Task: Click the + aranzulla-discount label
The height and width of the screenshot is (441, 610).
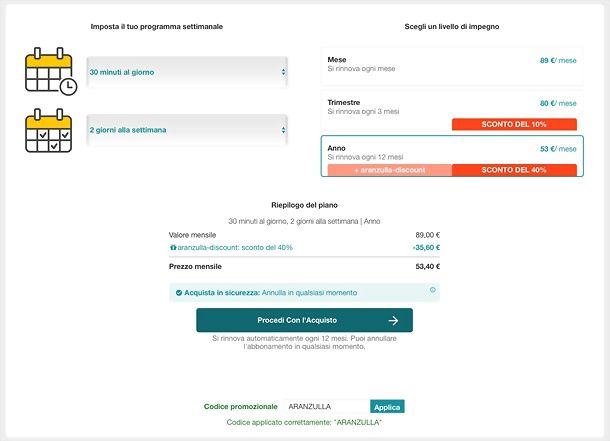Action: click(390, 170)
